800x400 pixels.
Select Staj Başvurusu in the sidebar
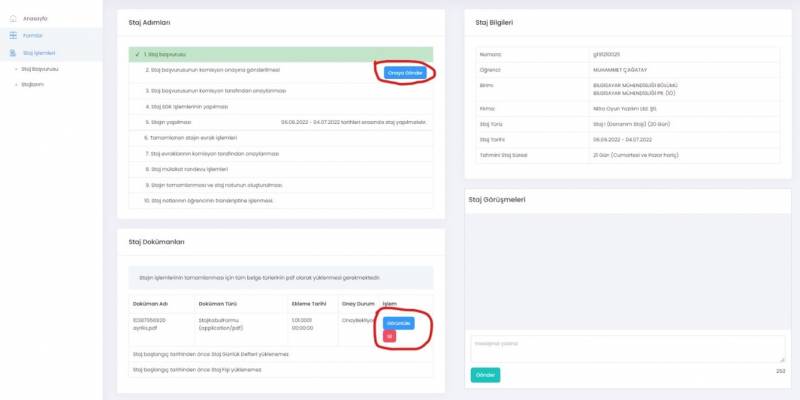point(40,69)
